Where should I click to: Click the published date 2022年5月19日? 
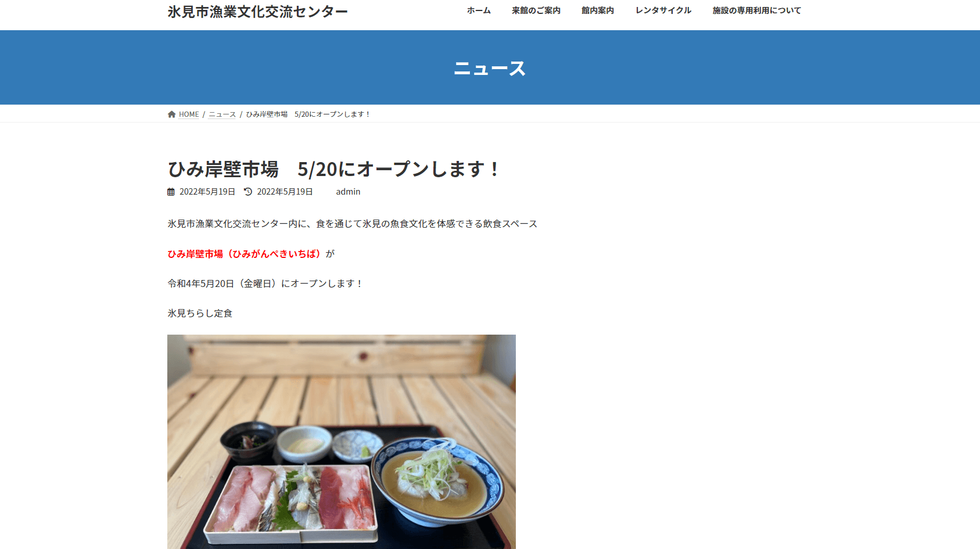coord(207,192)
